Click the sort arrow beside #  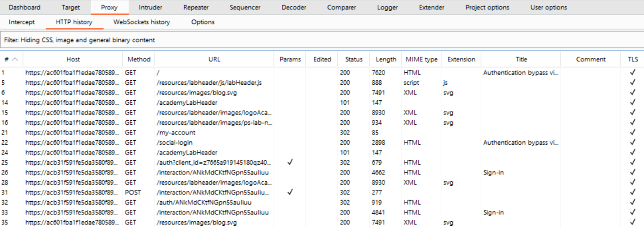coord(15,59)
